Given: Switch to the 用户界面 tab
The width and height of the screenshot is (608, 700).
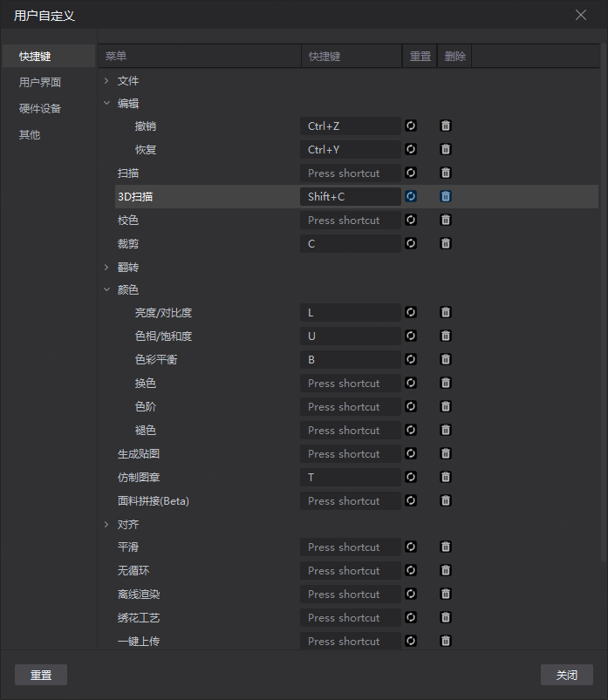Looking at the screenshot, I should pos(40,83).
